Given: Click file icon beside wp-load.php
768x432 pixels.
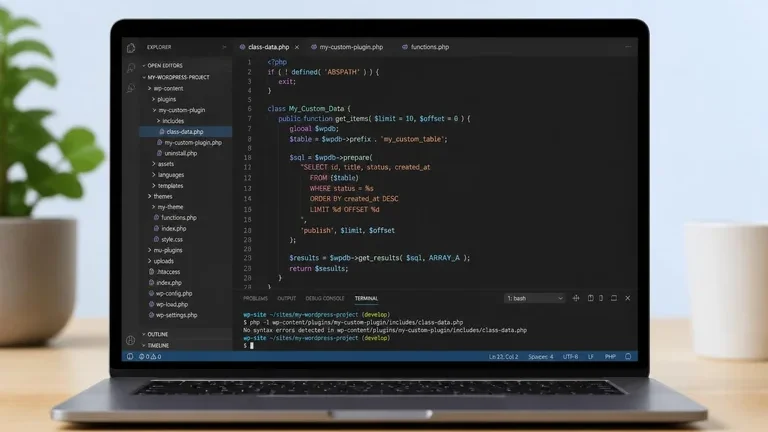Looking at the screenshot, I should 151,304.
